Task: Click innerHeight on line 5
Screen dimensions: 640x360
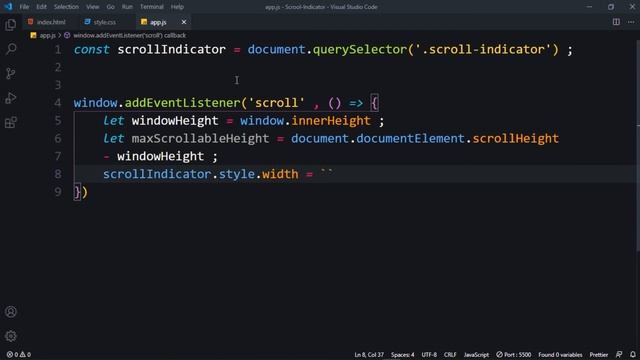Action: [331, 121]
